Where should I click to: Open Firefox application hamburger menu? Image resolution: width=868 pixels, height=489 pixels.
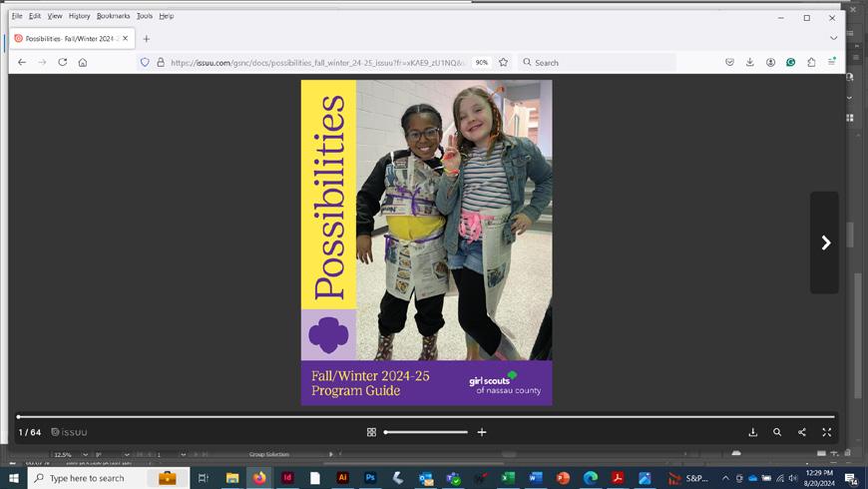pos(831,62)
